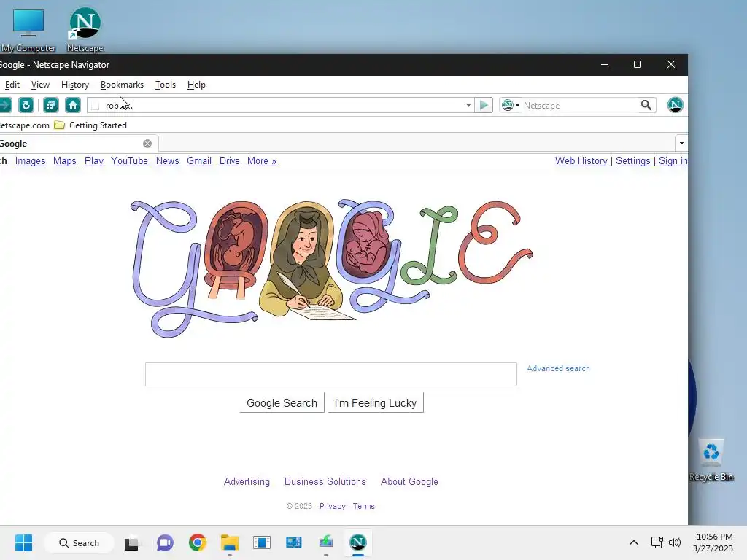Open Google Settings link
747x560 pixels.
[x=632, y=161]
